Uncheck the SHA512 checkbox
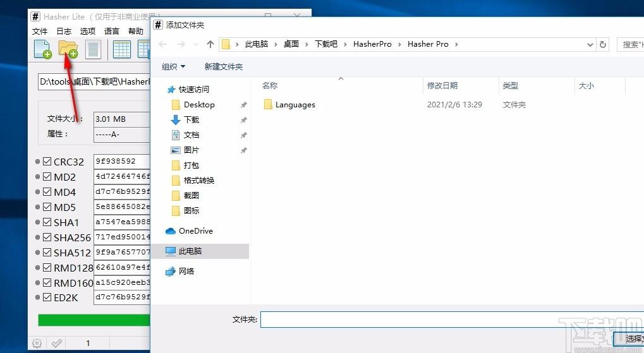The image size is (644, 353). (47, 252)
